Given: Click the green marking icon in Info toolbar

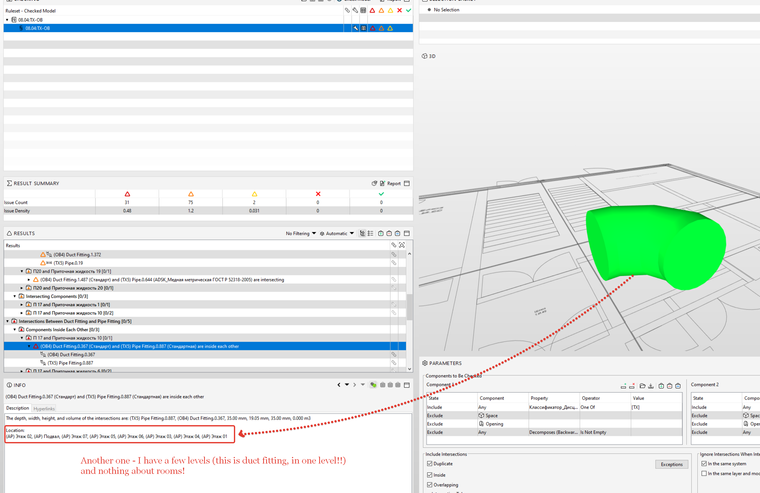Looking at the screenshot, I should [373, 385].
